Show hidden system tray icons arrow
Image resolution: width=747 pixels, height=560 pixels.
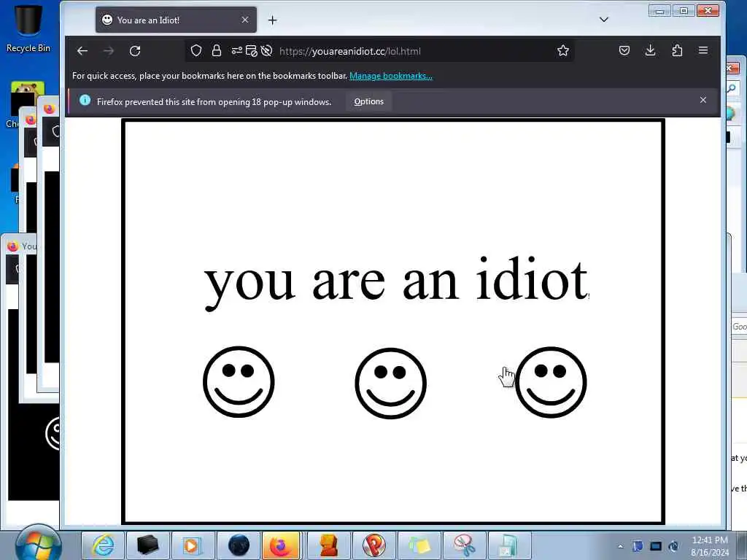(x=620, y=546)
